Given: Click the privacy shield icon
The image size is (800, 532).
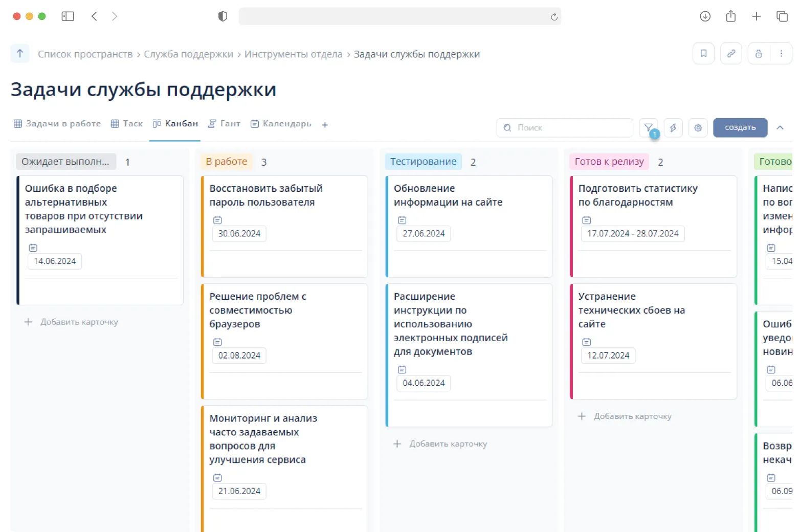Looking at the screenshot, I should point(223,16).
